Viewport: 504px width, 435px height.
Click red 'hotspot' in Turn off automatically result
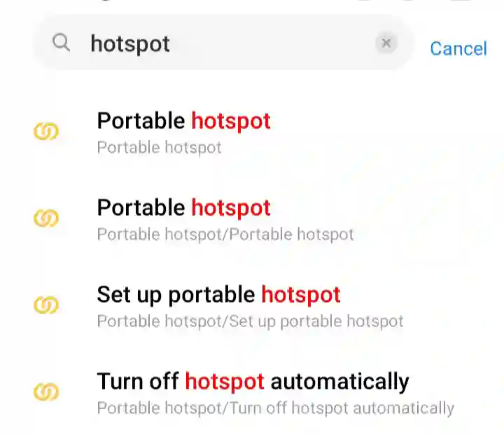tap(225, 382)
